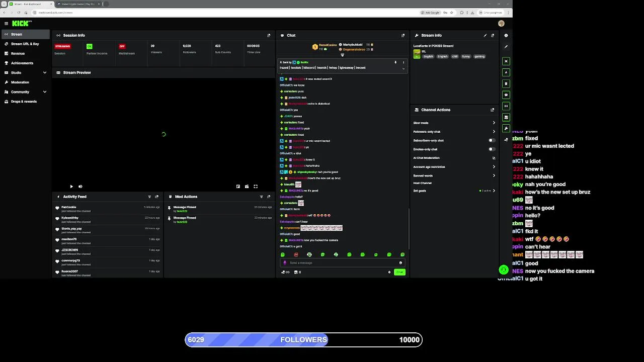Toggle picture-in-picture on stream preview

pyautogui.click(x=238, y=187)
